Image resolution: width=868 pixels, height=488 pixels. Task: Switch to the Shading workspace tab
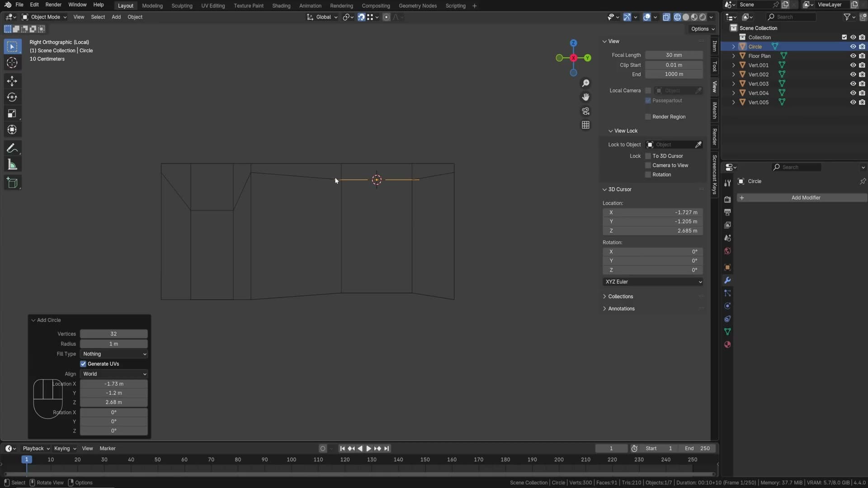click(281, 6)
